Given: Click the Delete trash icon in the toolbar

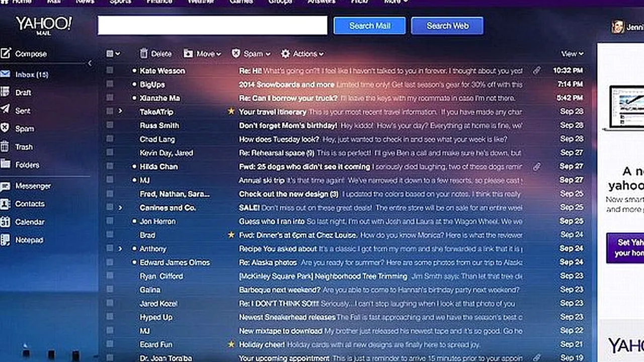Looking at the screenshot, I should 144,54.
